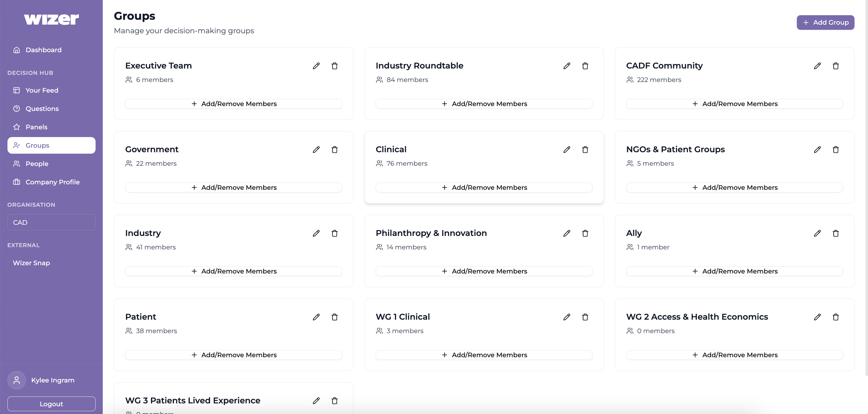Delete the Government group via trash icon

pos(334,150)
